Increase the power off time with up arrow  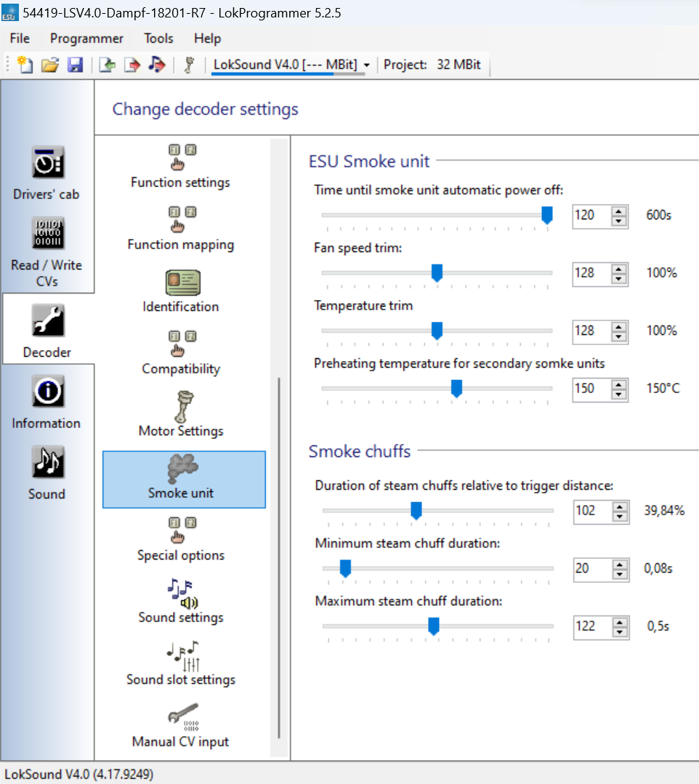pos(619,211)
